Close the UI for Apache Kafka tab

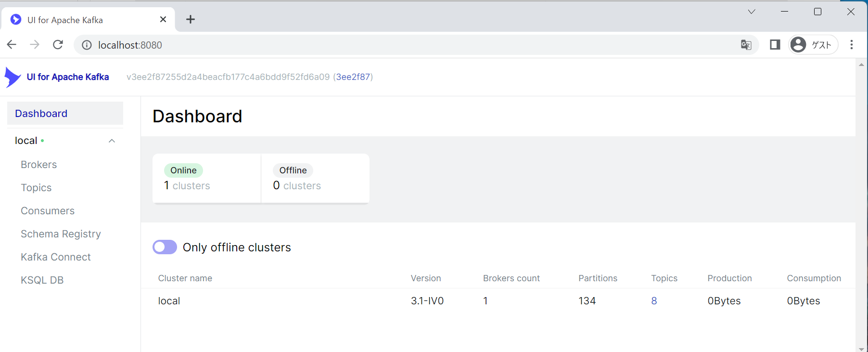[163, 19]
